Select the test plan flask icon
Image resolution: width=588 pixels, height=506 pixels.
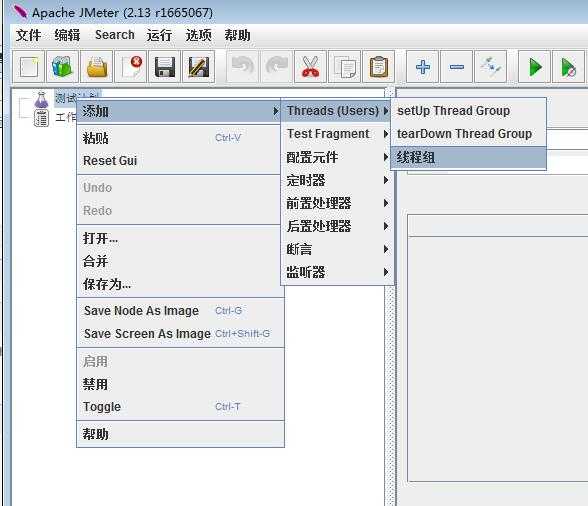tap(41, 100)
